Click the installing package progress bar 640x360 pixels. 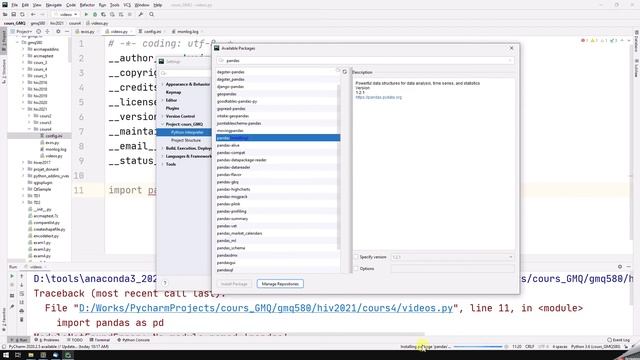point(478,347)
